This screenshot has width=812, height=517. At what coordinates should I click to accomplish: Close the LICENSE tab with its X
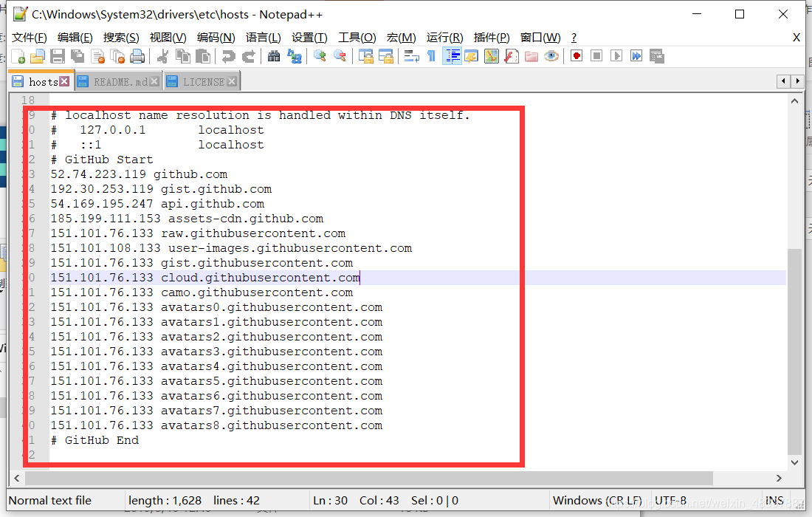pos(232,81)
